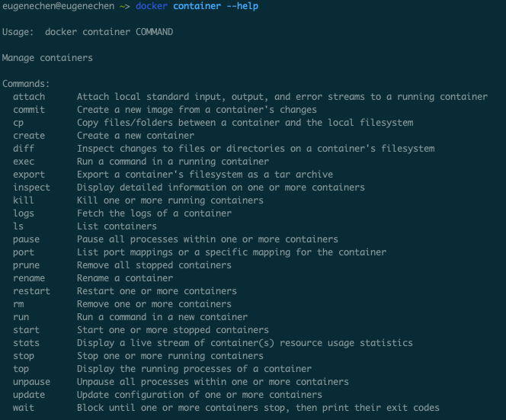Image resolution: width=506 pixels, height=420 pixels.
Task: Click the 'inspect' command text
Action: (x=31, y=188)
